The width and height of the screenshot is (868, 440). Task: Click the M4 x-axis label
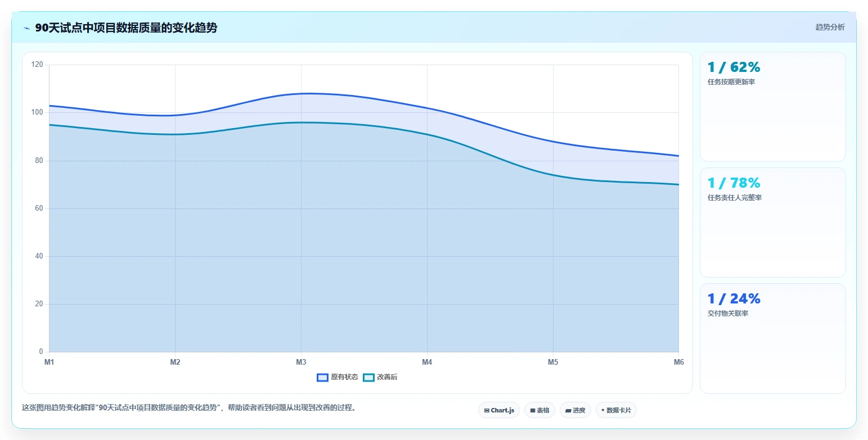[427, 362]
